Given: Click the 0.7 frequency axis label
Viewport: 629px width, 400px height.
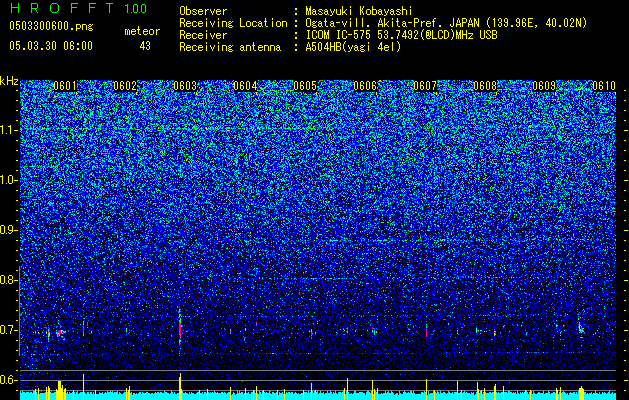Looking at the screenshot, I should [x=8, y=330].
